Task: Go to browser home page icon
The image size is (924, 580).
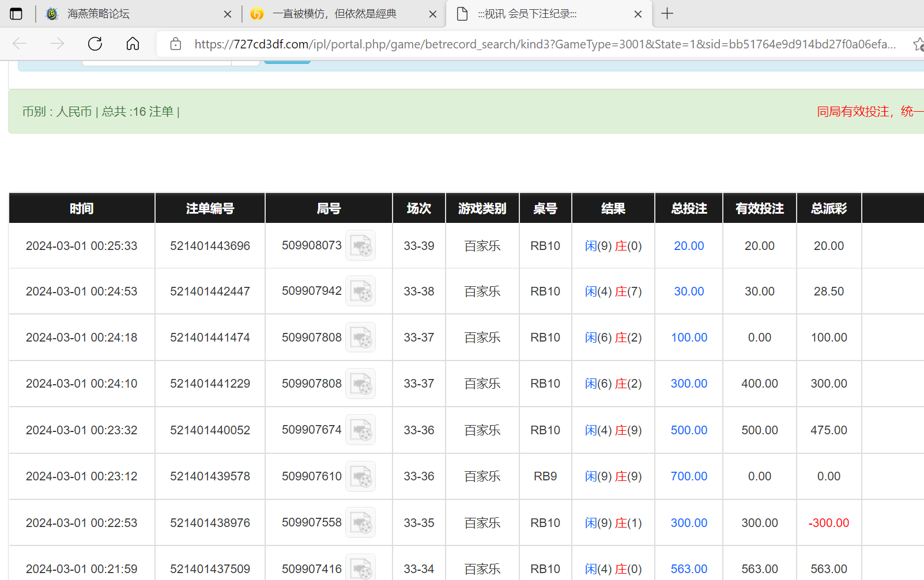Action: [x=133, y=44]
